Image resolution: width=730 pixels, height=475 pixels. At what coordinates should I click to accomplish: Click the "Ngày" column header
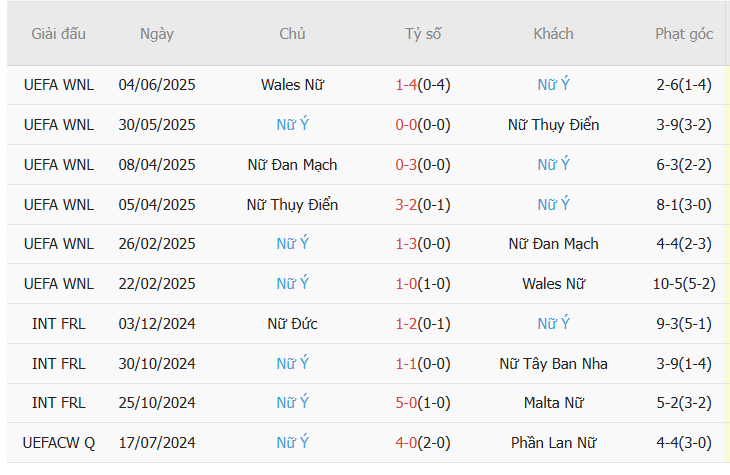[157, 34]
